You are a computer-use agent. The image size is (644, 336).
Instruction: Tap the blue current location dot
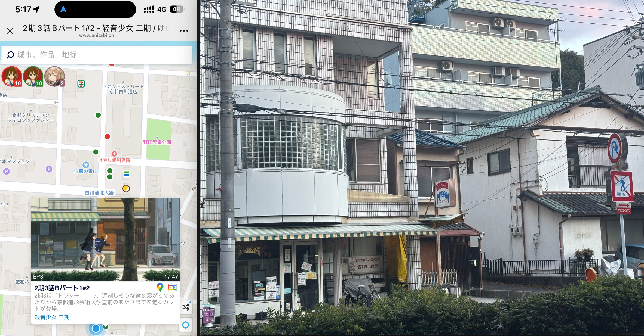click(x=96, y=328)
